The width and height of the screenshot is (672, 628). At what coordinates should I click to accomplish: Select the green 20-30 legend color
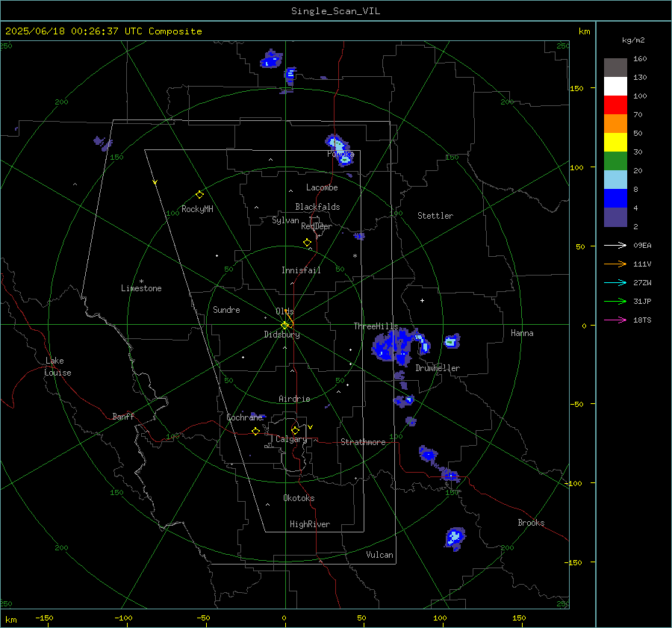click(x=615, y=161)
